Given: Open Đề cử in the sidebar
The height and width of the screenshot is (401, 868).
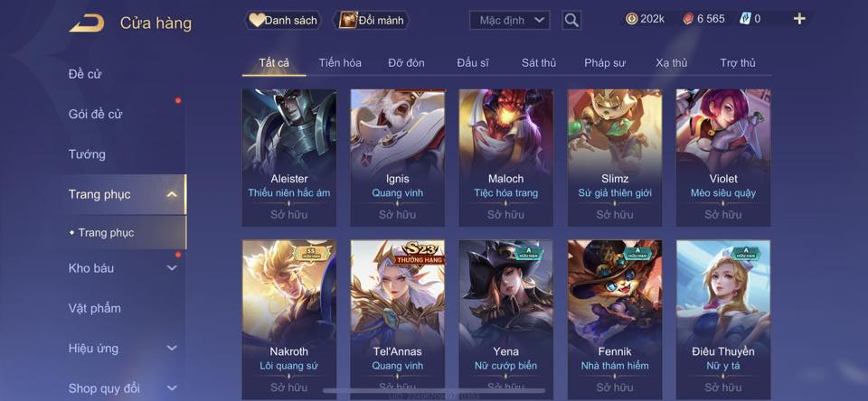Looking at the screenshot, I should click(x=85, y=74).
